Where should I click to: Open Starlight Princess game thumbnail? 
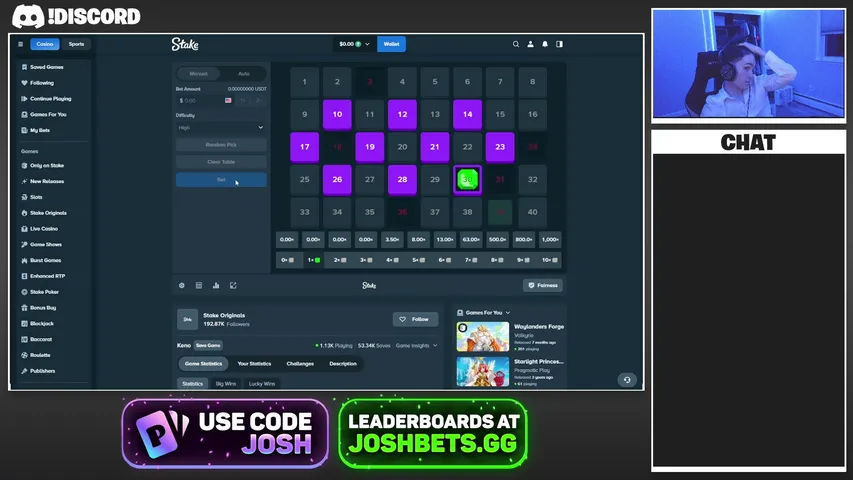click(x=483, y=372)
